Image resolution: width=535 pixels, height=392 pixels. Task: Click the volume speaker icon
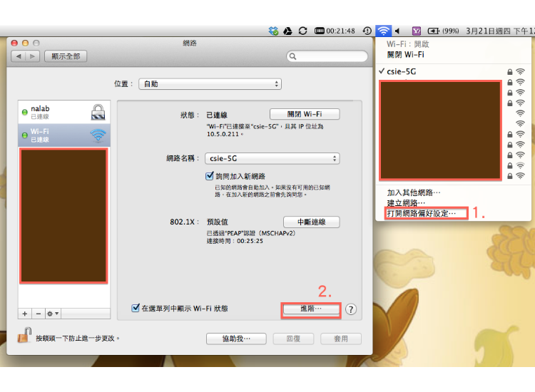pyautogui.click(x=398, y=31)
